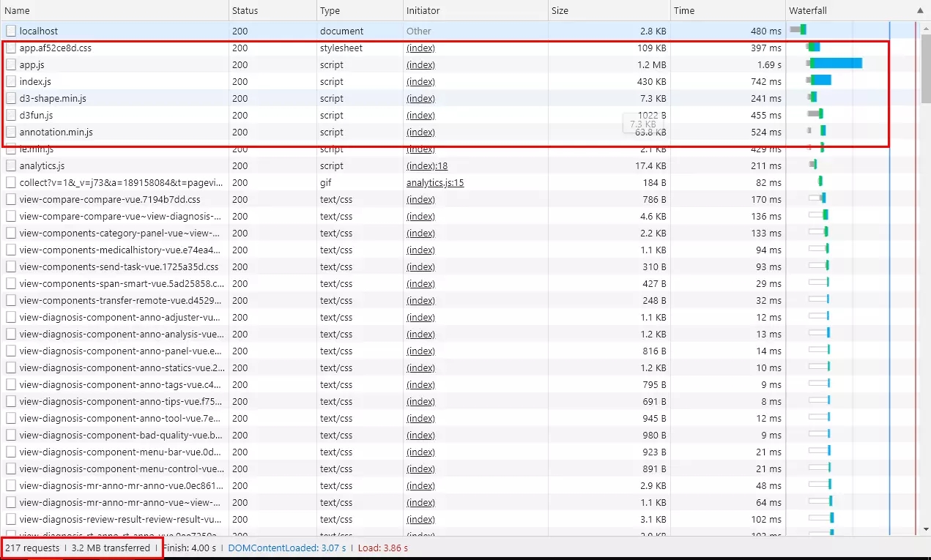The height and width of the screenshot is (560, 931).
Task: Open the Waterfall column sort arrow
Action: [920, 11]
